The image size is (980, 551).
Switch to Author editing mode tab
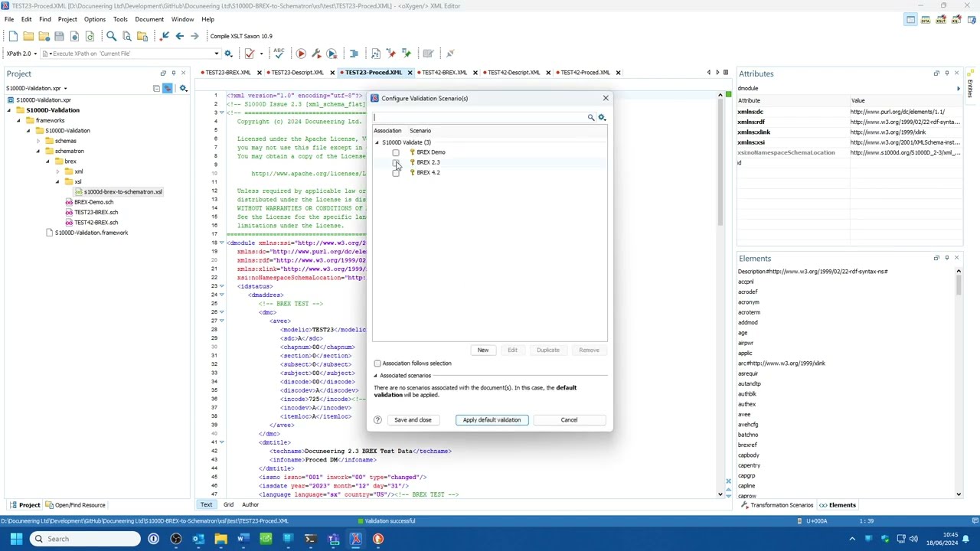(250, 505)
